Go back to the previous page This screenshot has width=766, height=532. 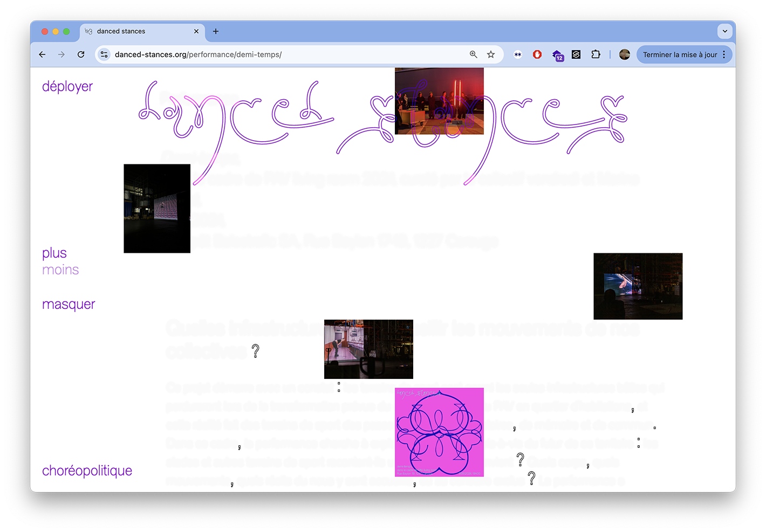point(42,54)
